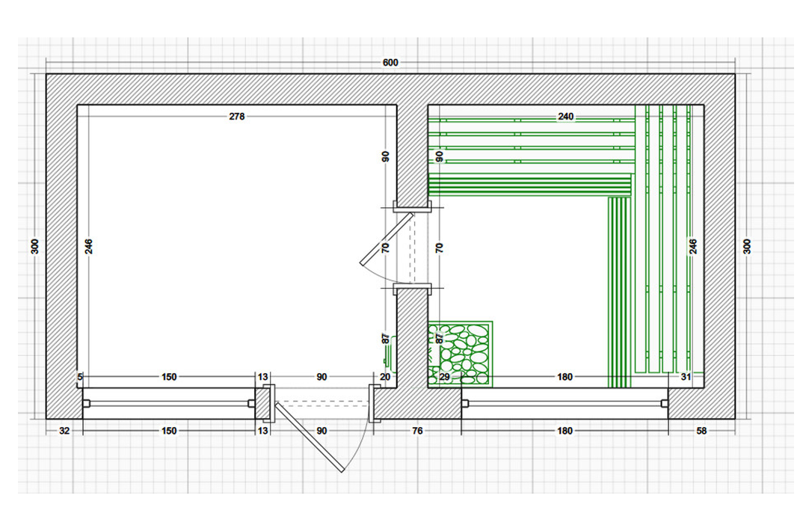Screen dimensions: 812x531
Task: Select the 150 dimension inside the left room
Action: point(169,377)
